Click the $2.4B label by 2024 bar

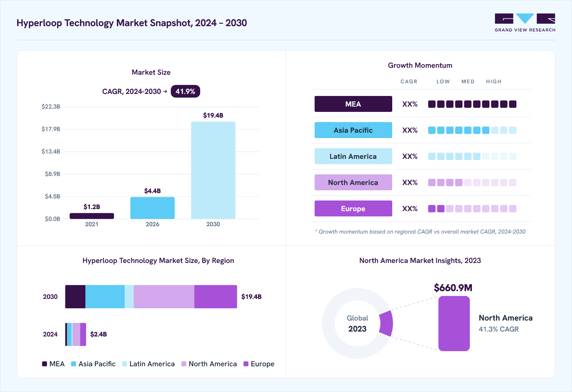coord(98,334)
